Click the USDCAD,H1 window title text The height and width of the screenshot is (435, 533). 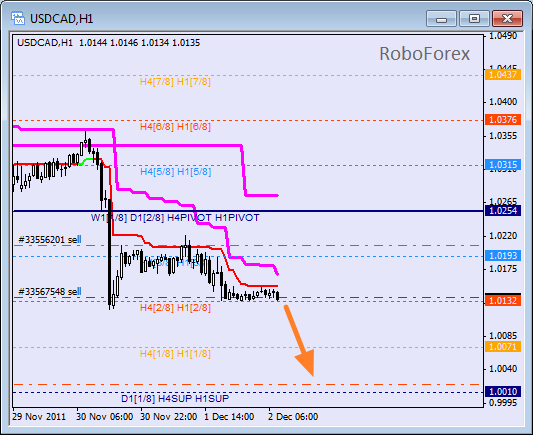[62, 19]
